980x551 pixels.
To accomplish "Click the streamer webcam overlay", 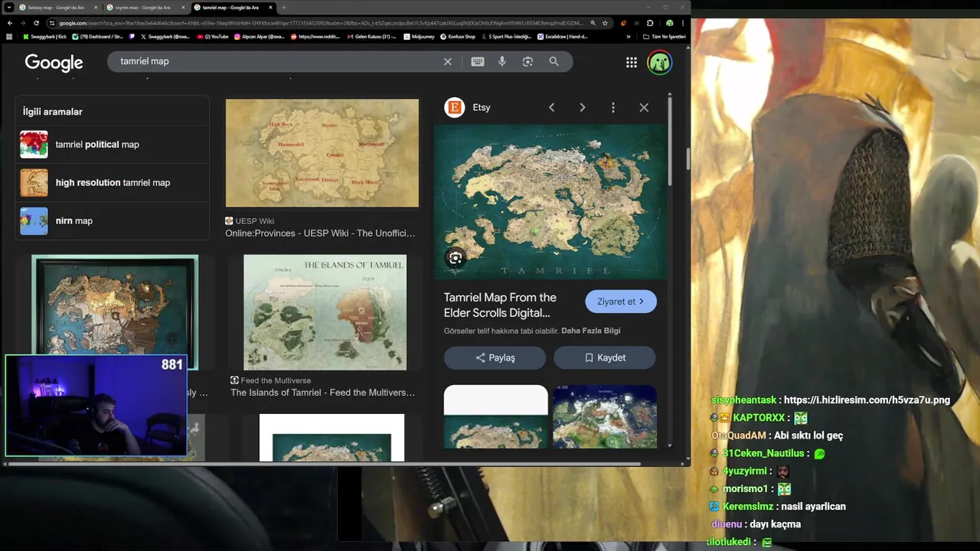I will (x=96, y=406).
